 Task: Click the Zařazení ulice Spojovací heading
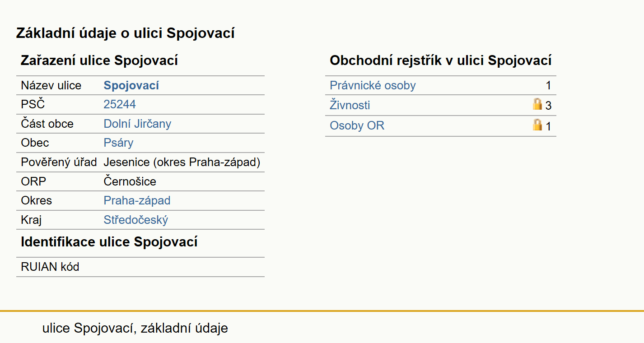point(99,60)
